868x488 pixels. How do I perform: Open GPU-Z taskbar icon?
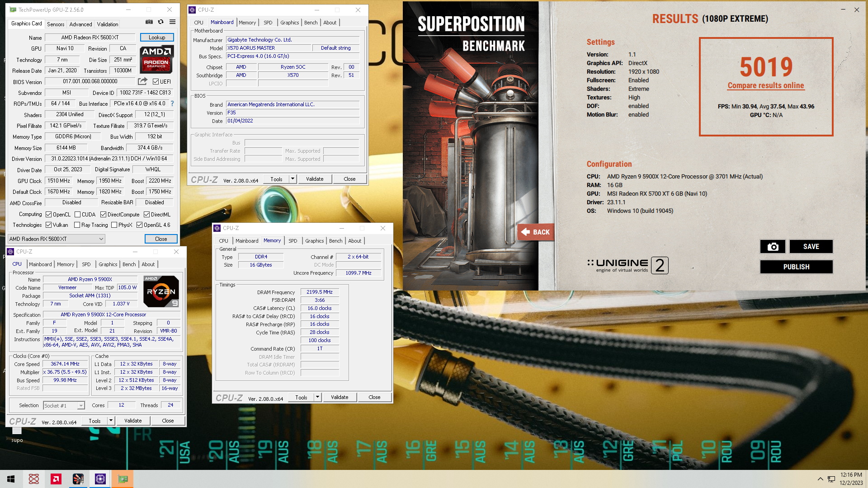(123, 479)
